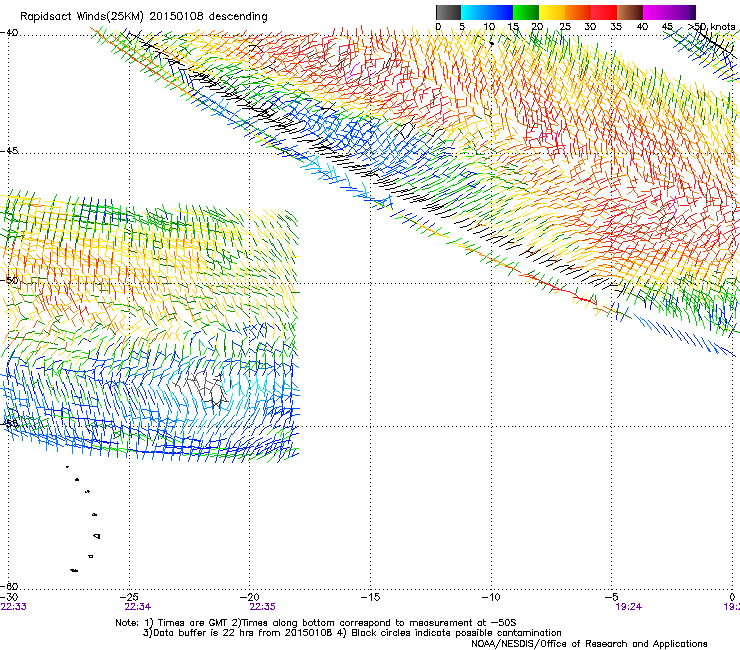Click the legend label '30'
The image size is (740, 650).
590,26
